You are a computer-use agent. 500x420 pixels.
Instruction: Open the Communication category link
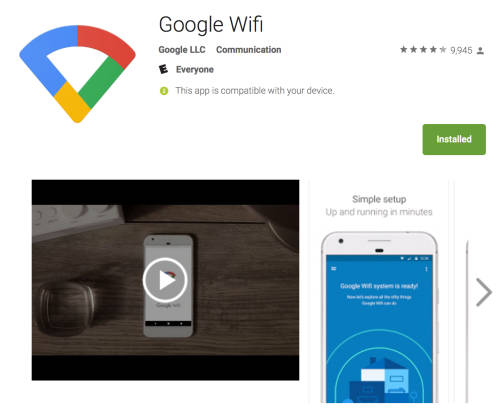tap(249, 50)
